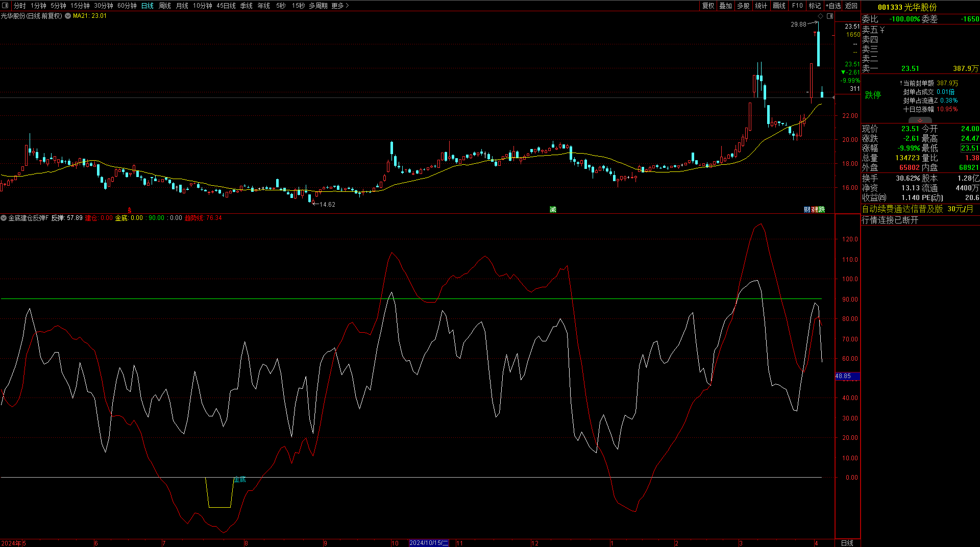The width and height of the screenshot is (980, 547).
Task: Click the red T marker near the peak
Action: tap(815, 34)
